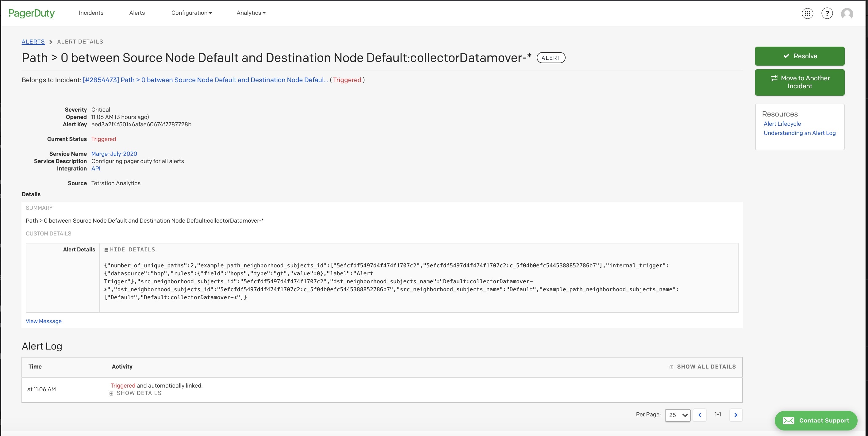868x436 pixels.
Task: Expand the Incidents menu item
Action: [x=91, y=12]
